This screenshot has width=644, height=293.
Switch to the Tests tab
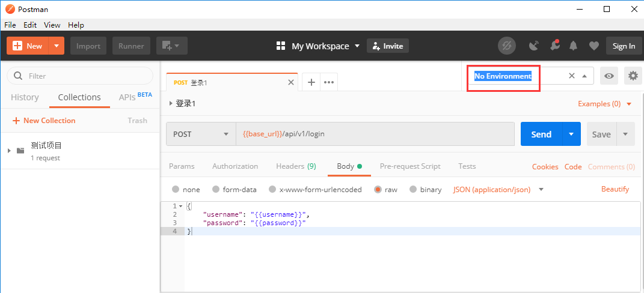point(467,166)
